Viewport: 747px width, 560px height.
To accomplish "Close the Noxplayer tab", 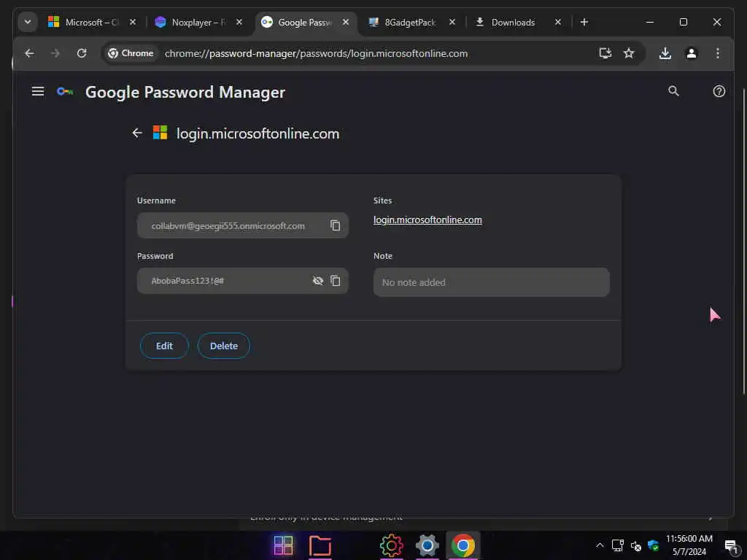I will pyautogui.click(x=239, y=22).
